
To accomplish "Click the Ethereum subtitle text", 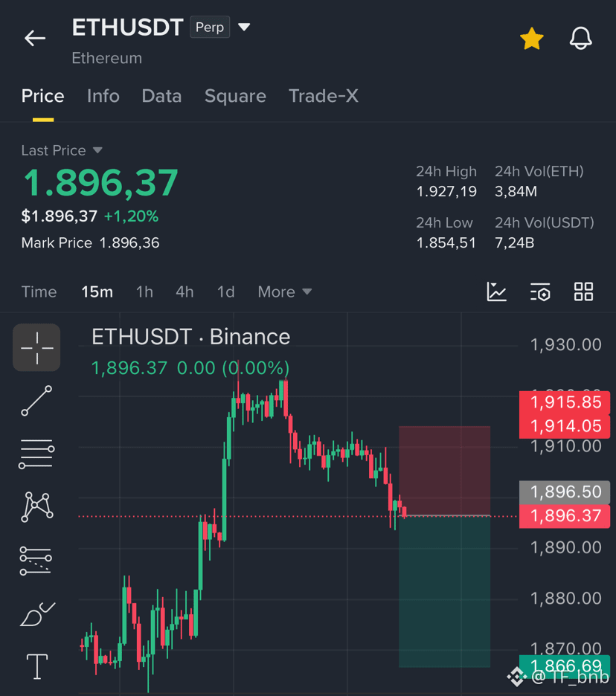I will tap(107, 58).
